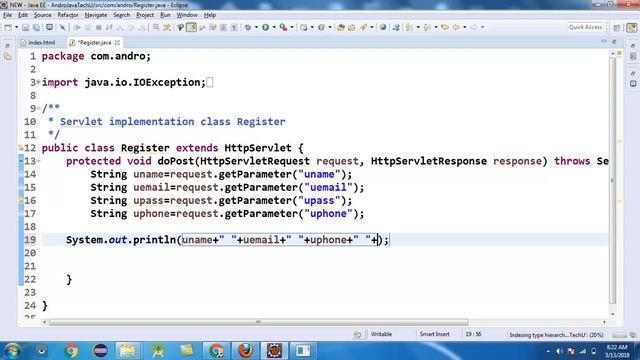Open the Edit menu
This screenshot has width=640, height=360.
[x=23, y=15]
